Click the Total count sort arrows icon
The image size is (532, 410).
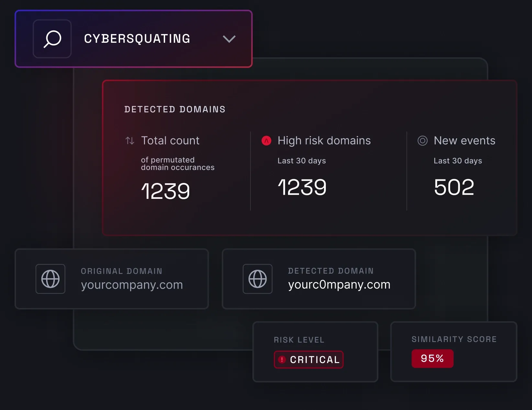tap(130, 141)
